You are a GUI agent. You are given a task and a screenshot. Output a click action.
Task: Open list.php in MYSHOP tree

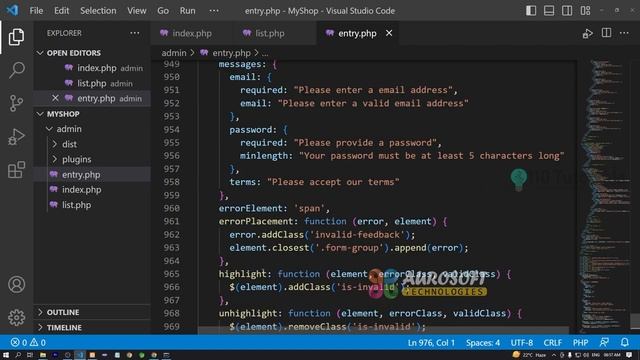(x=92, y=205)
